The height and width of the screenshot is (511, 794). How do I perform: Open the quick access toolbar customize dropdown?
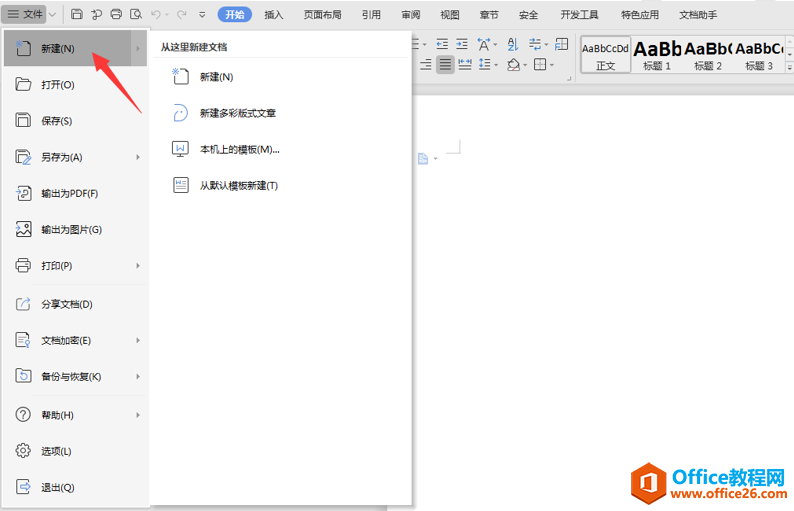click(202, 15)
